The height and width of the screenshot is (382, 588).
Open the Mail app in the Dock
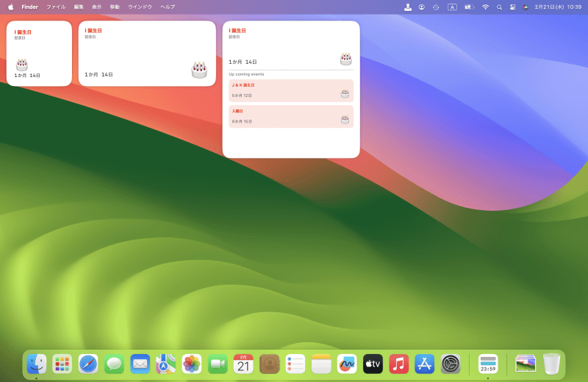[140, 364]
